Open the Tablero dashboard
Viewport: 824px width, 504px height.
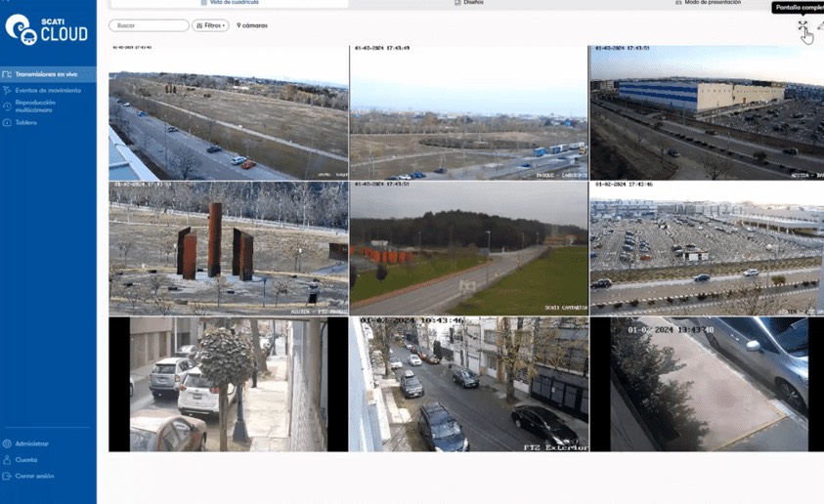pos(26,122)
